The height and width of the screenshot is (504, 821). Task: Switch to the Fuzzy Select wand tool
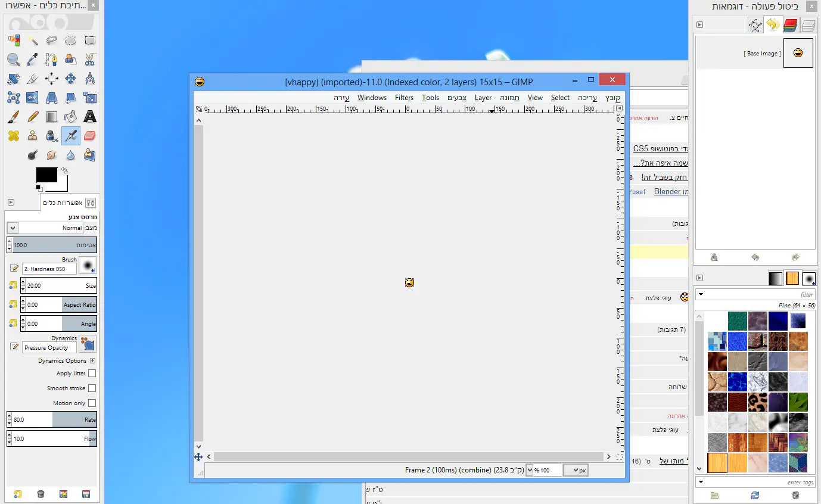(33, 41)
